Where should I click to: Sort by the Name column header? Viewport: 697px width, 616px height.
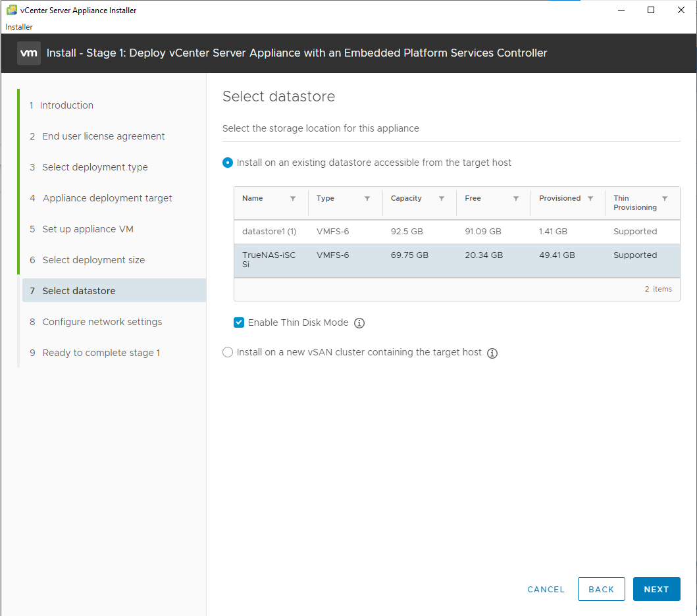[253, 198]
